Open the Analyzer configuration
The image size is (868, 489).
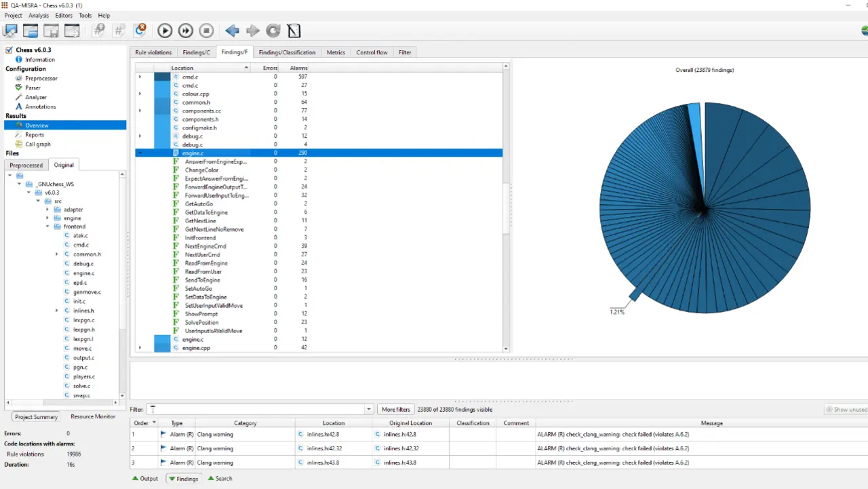coord(35,97)
